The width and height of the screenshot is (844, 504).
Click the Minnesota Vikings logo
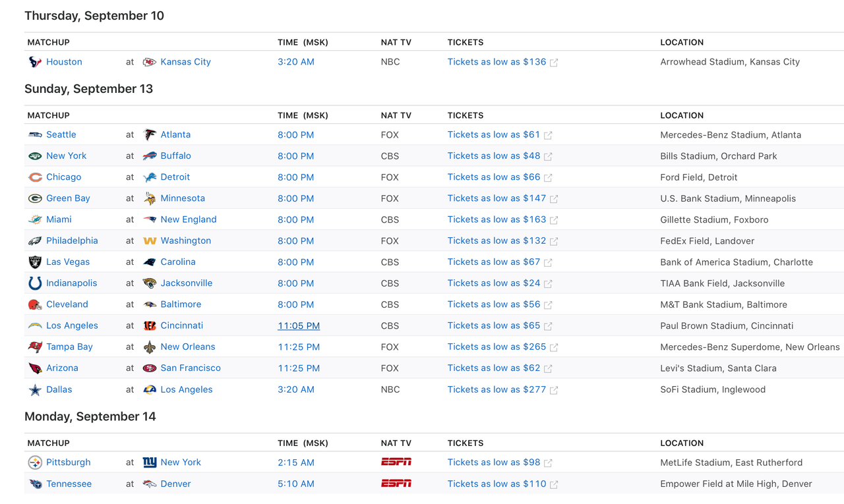(x=150, y=198)
